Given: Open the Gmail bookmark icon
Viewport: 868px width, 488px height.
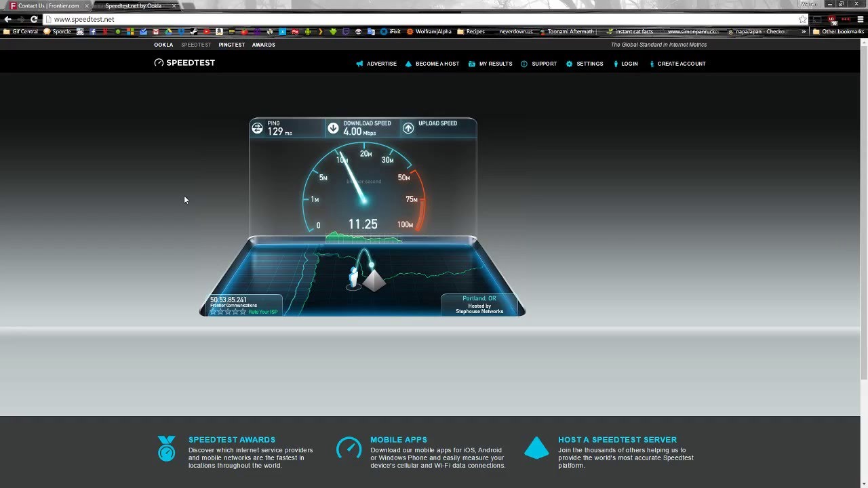Looking at the screenshot, I should pos(155,31).
